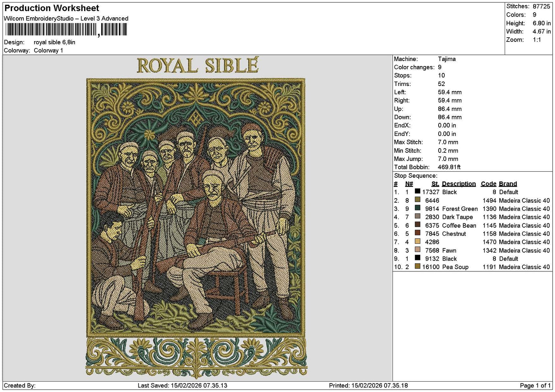Viewport: 555px width, 392px height.
Task: Click the Width value '4.67 in'
Action: tap(542, 31)
